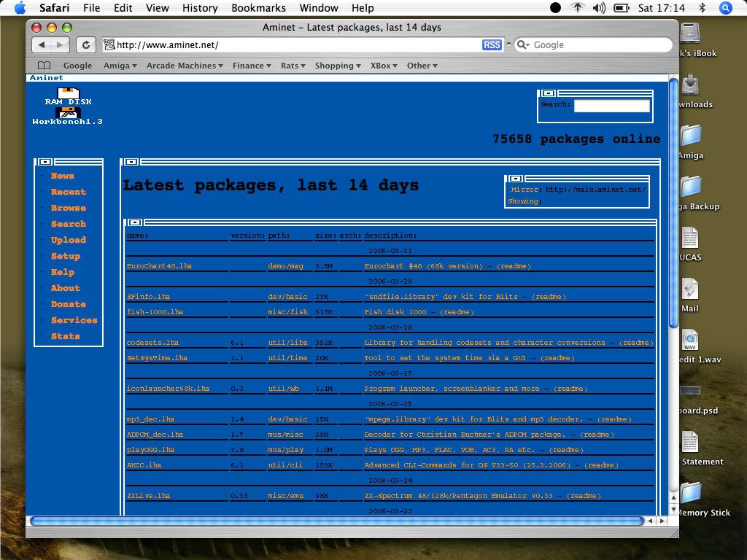Expand the Arcade Machines bookmarks dropdown
This screenshot has width=747, height=560.
tap(185, 66)
